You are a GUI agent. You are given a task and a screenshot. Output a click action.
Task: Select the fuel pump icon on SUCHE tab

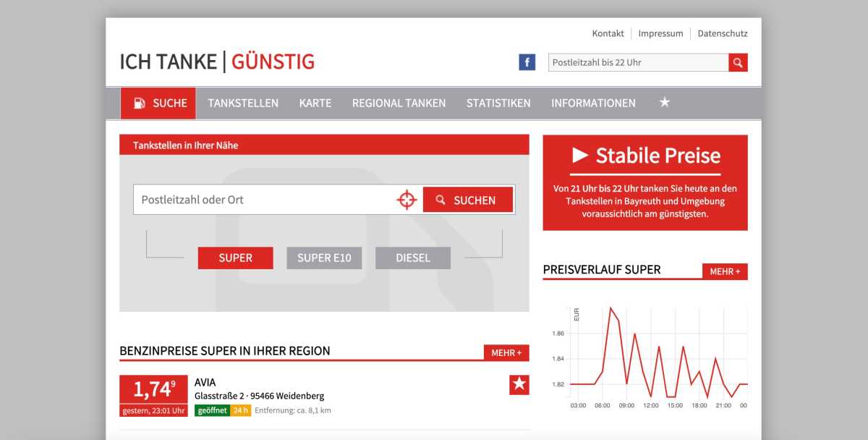pos(140,103)
